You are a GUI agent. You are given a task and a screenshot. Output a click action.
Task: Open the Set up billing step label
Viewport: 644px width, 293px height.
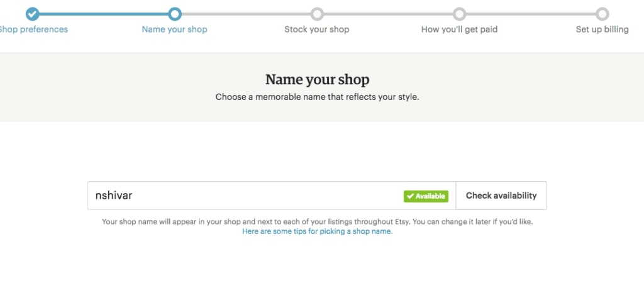(x=602, y=30)
